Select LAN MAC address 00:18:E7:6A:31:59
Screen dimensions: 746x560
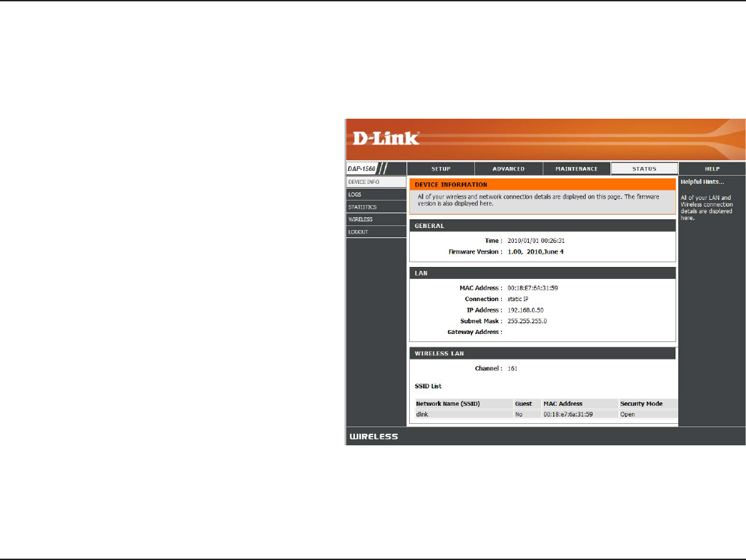(533, 288)
